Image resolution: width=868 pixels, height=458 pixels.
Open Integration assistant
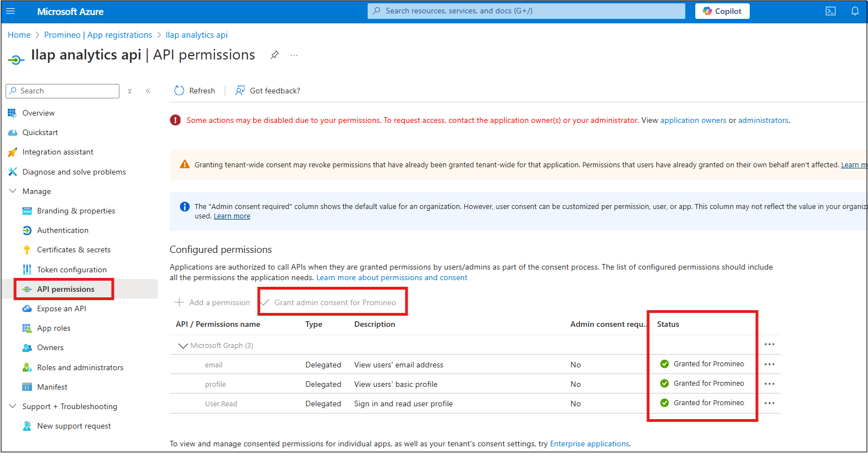[x=58, y=152]
